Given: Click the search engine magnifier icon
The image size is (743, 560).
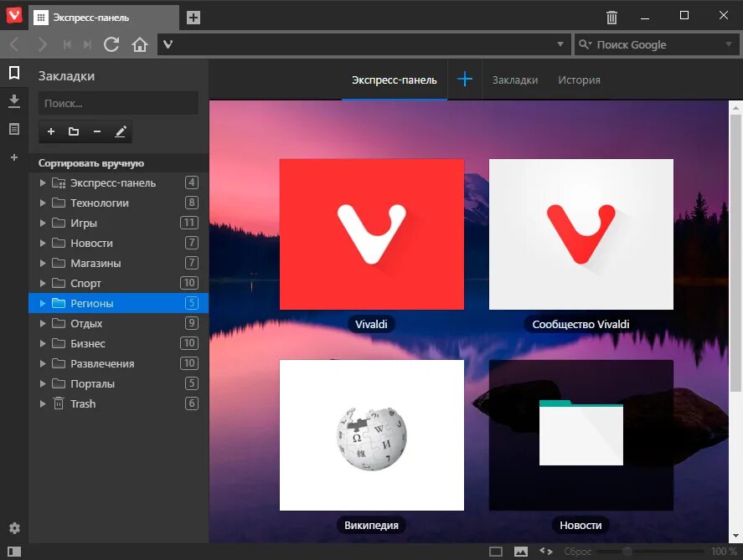Looking at the screenshot, I should (x=585, y=44).
